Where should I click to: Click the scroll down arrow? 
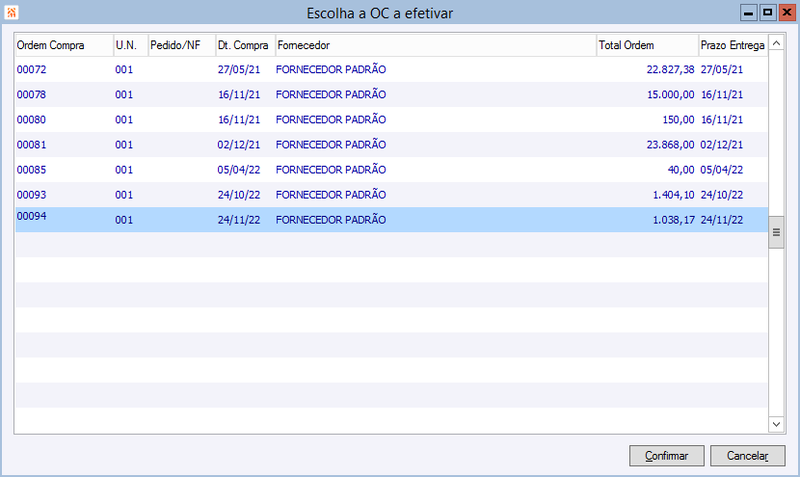click(776, 424)
